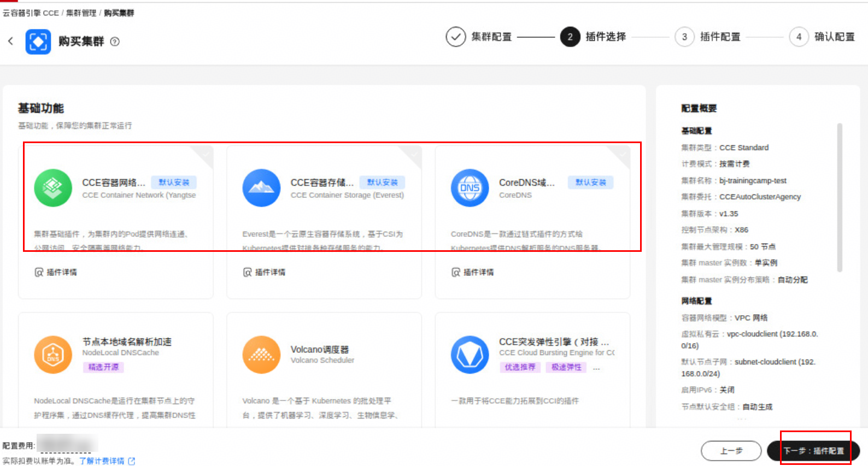
Task: Click the orange NodeLocal DNSCache plugin icon
Action: click(x=53, y=355)
